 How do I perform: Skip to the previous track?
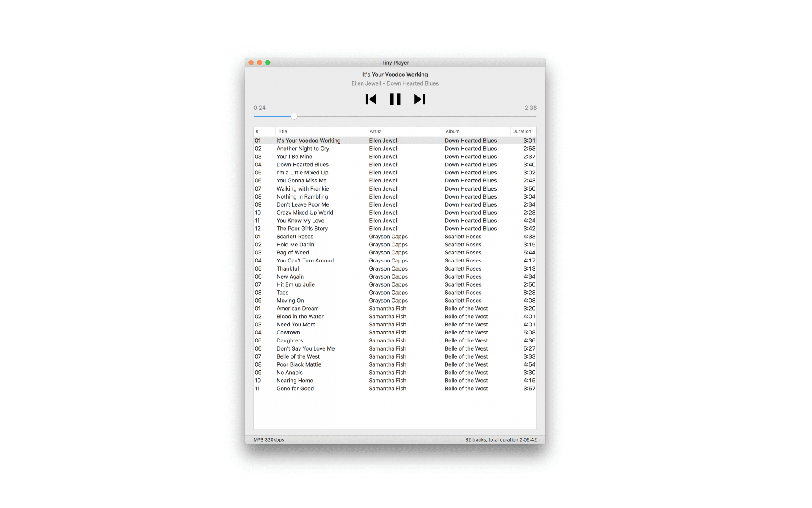[x=371, y=99]
